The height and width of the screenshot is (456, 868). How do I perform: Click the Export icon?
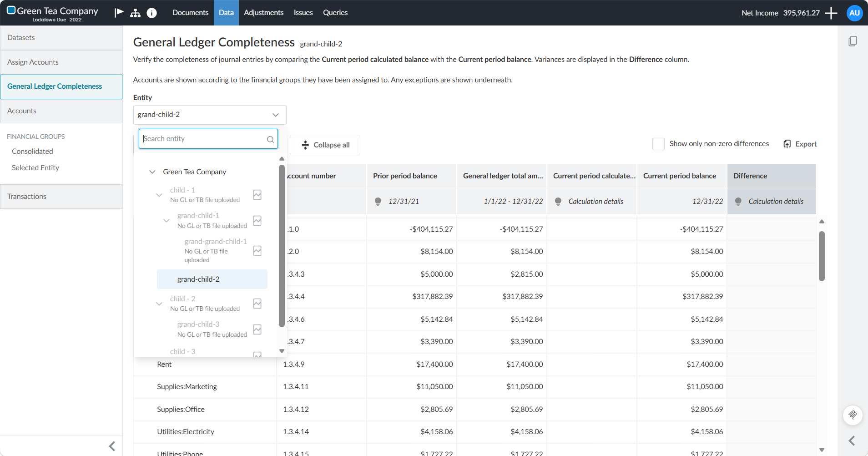pyautogui.click(x=787, y=144)
